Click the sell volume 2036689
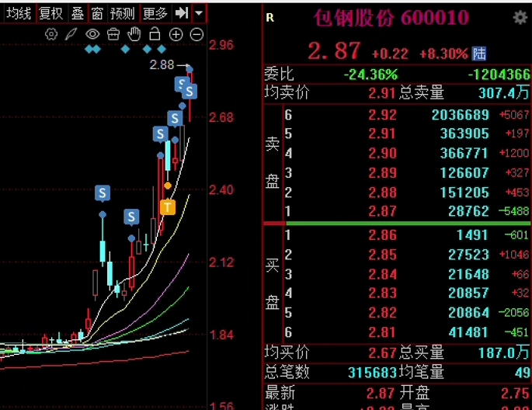 [x=461, y=115]
